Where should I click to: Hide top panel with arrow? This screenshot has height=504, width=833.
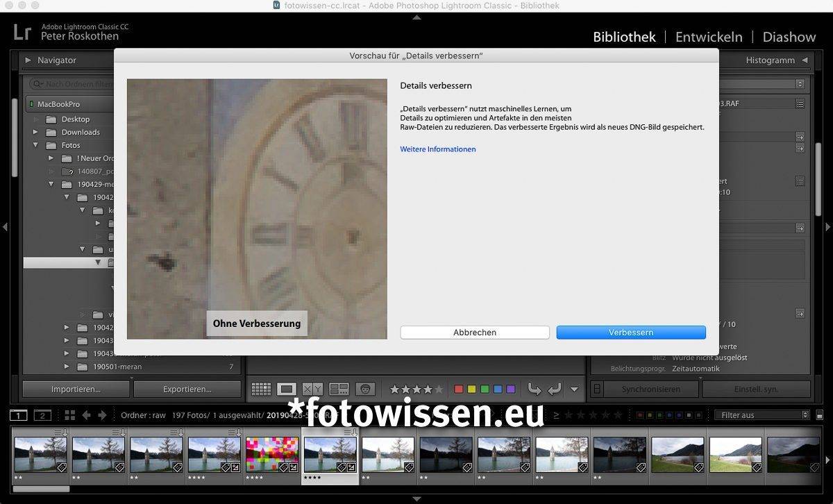coord(416,17)
